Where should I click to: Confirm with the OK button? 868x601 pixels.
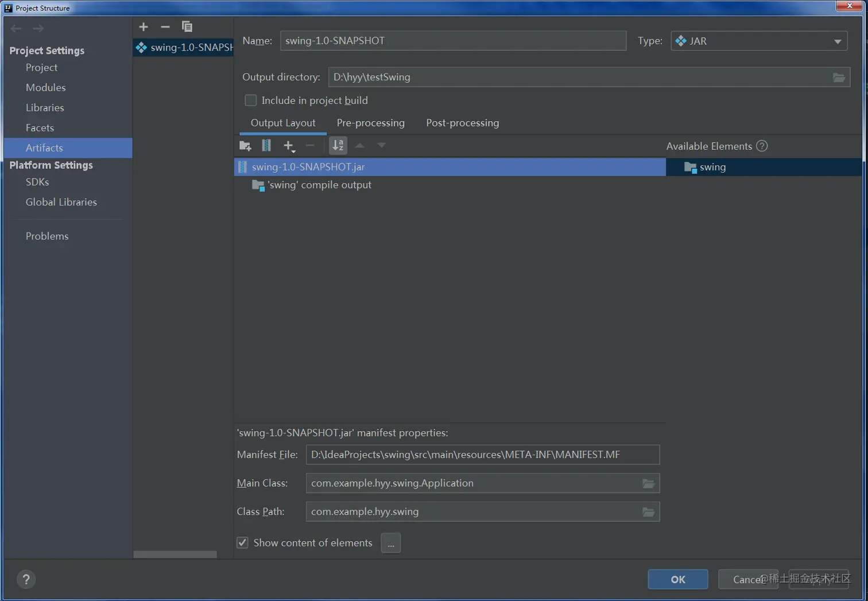pos(678,579)
